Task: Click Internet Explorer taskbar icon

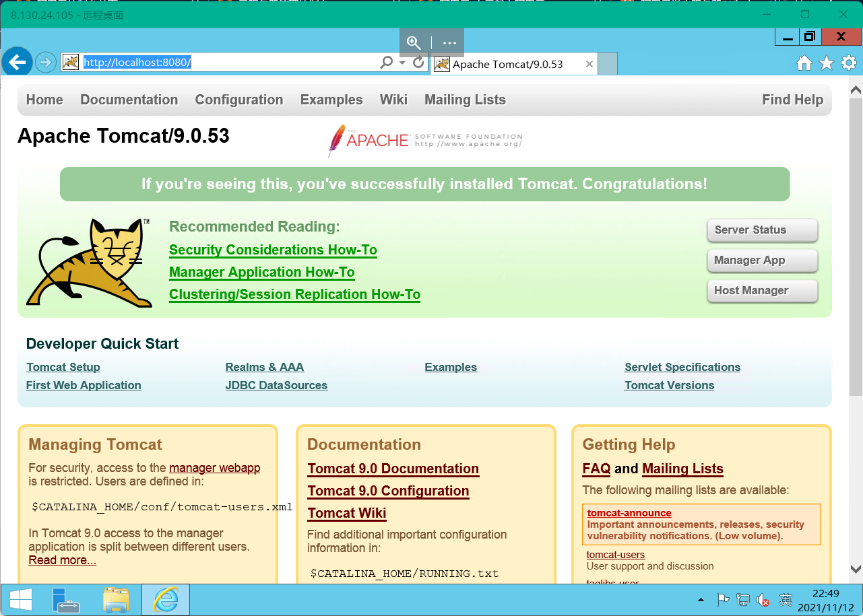Action: (166, 599)
